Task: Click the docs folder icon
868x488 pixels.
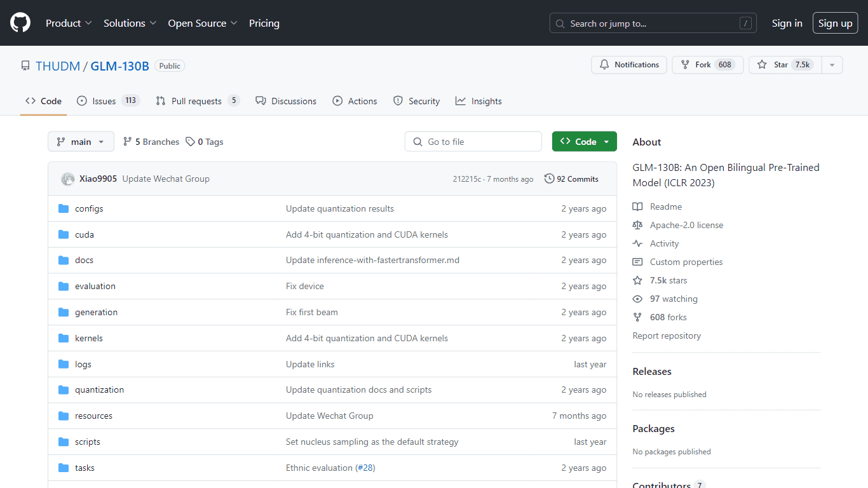Action: pos(64,261)
